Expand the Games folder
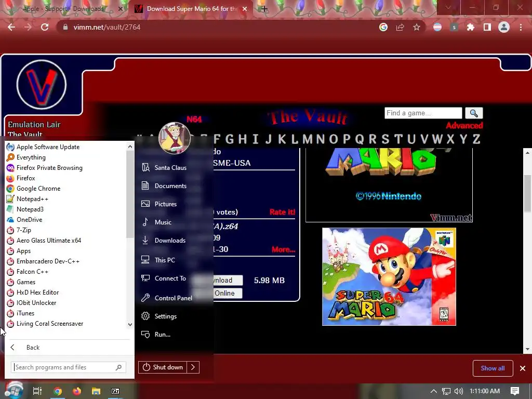This screenshot has height=399, width=532. coord(26,282)
